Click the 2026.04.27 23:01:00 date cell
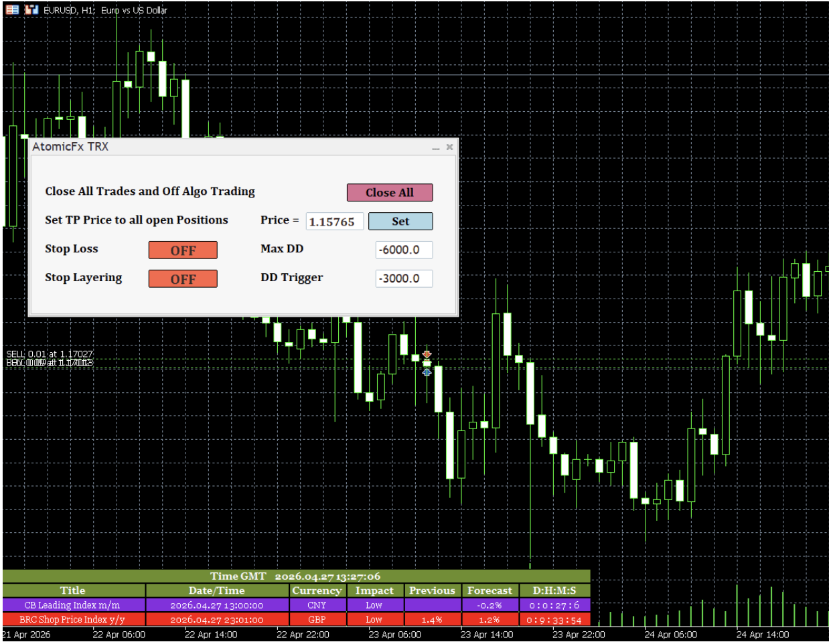This screenshot has width=829, height=644. [x=217, y=620]
